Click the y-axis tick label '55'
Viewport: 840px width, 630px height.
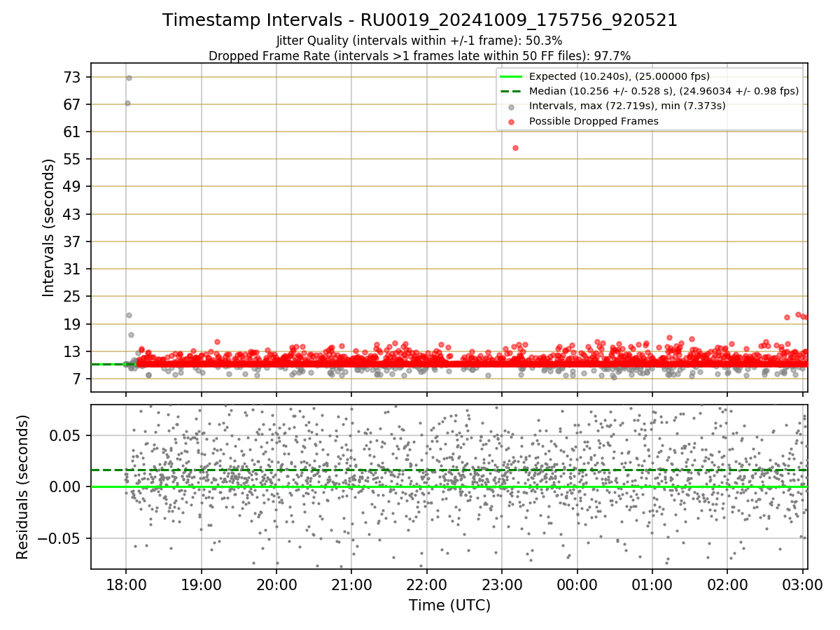click(73, 159)
